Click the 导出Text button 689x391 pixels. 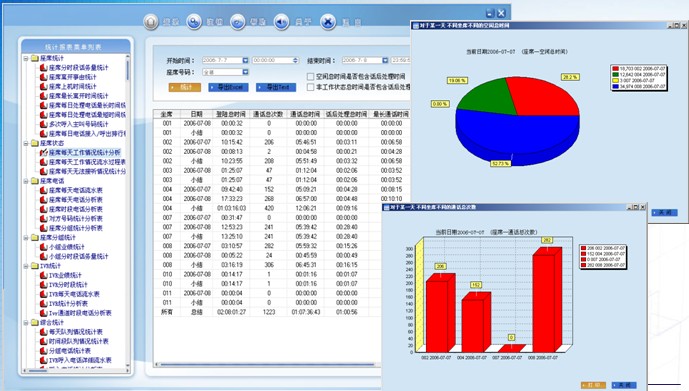(x=276, y=87)
